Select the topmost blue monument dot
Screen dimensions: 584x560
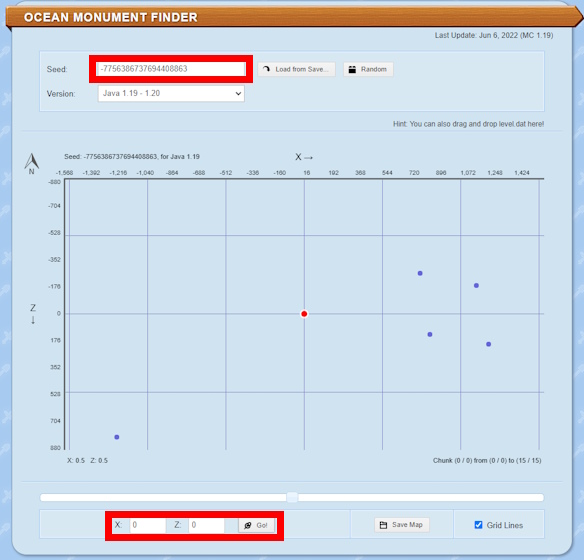[x=420, y=273]
